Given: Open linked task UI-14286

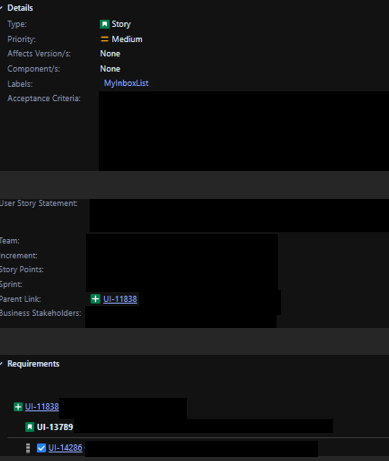Looking at the screenshot, I should (65, 448).
